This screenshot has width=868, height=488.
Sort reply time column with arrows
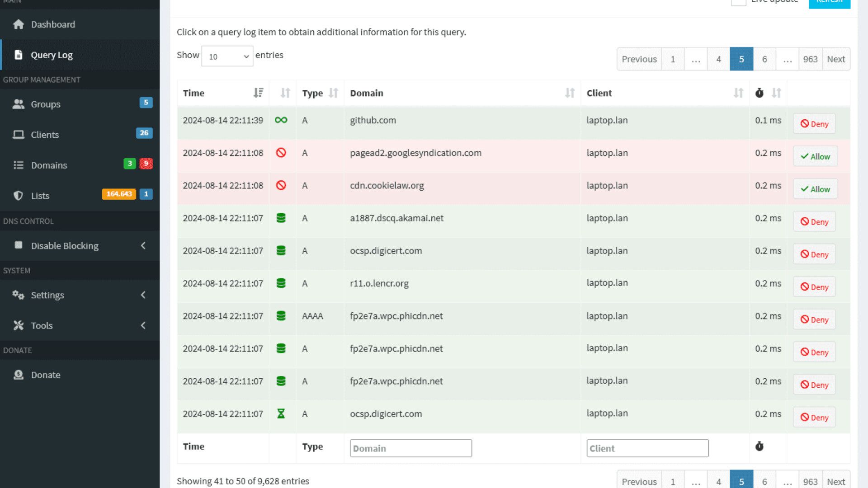777,93
